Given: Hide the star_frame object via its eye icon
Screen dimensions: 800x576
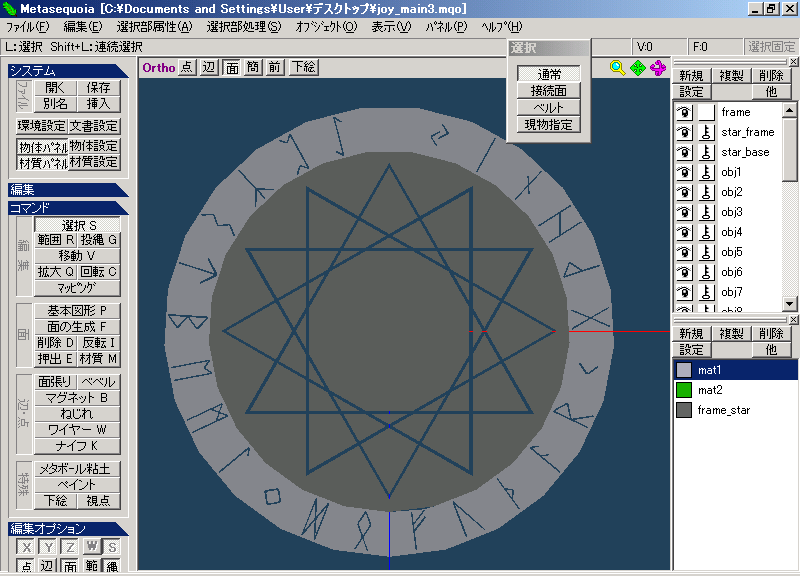Looking at the screenshot, I should click(684, 132).
